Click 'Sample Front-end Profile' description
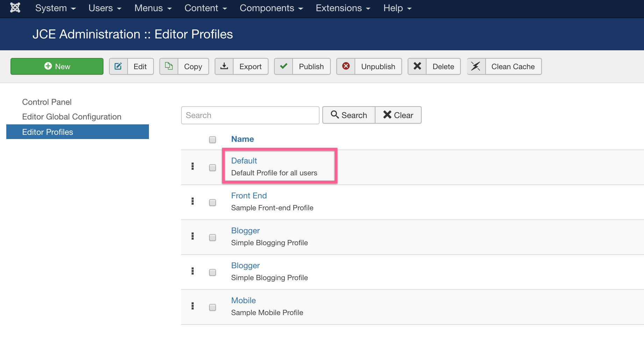This screenshot has height=350, width=644. [272, 208]
